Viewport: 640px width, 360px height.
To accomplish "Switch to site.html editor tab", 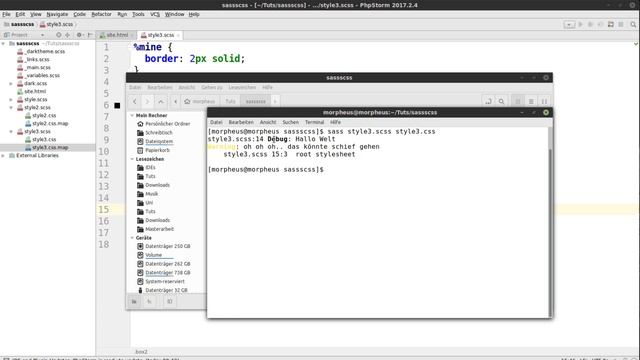I will 117,35.
